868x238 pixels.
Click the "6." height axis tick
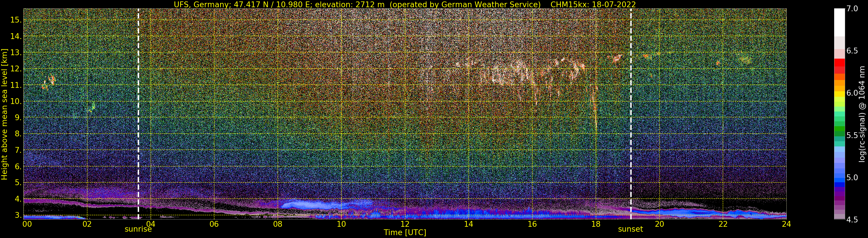tap(18, 166)
